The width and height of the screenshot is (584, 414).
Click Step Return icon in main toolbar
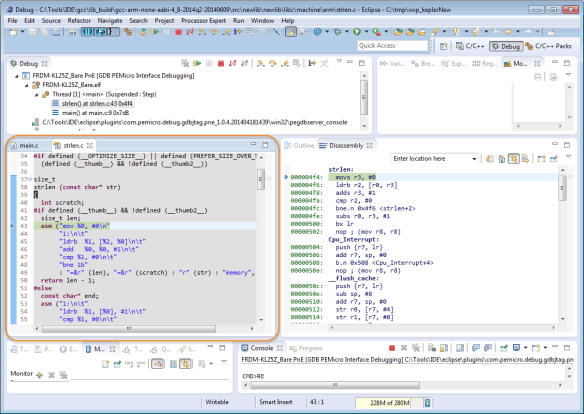coord(226,32)
